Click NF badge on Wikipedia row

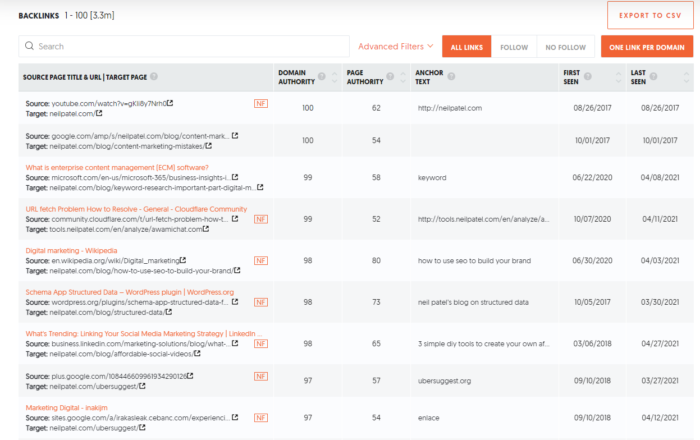pos(261,261)
